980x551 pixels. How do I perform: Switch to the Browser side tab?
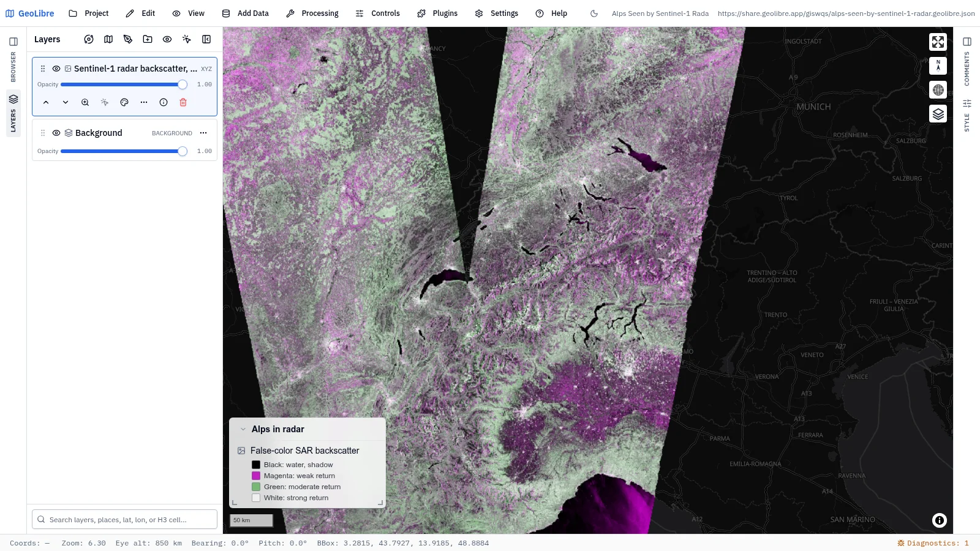tap(13, 59)
